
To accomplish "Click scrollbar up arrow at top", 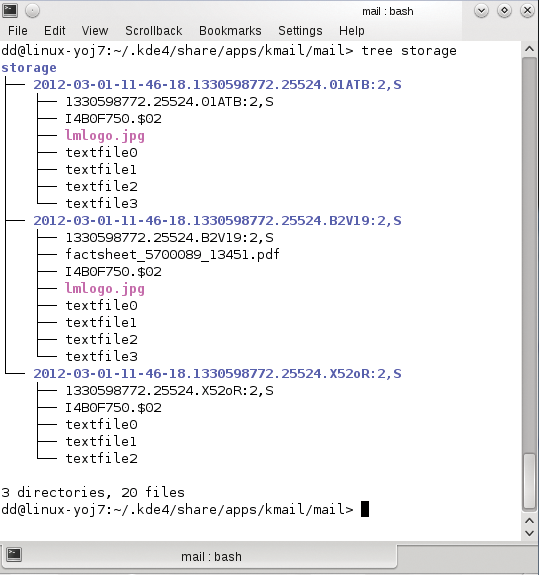I will (529, 49).
